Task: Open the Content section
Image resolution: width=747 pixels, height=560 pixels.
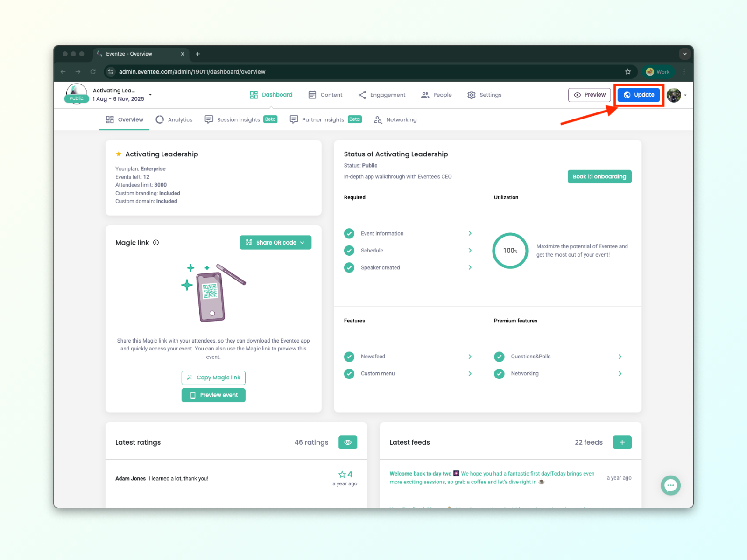Action: click(325, 95)
